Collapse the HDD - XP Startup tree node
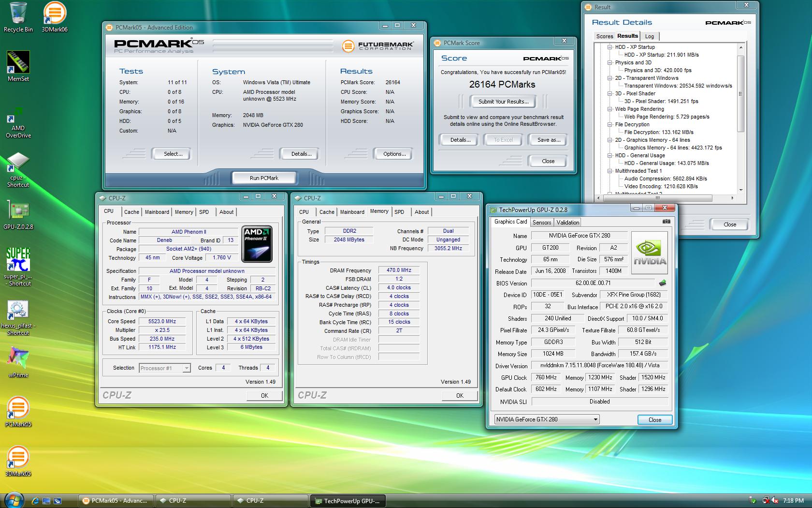 (610, 47)
